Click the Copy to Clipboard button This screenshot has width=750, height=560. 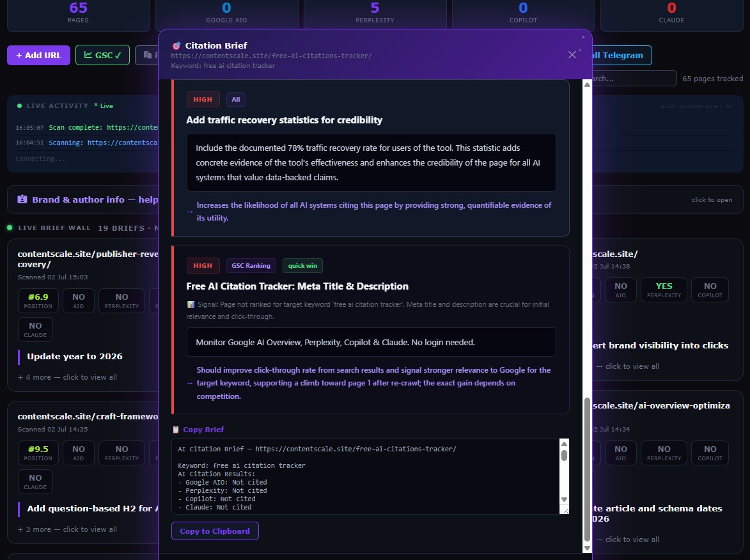215,531
